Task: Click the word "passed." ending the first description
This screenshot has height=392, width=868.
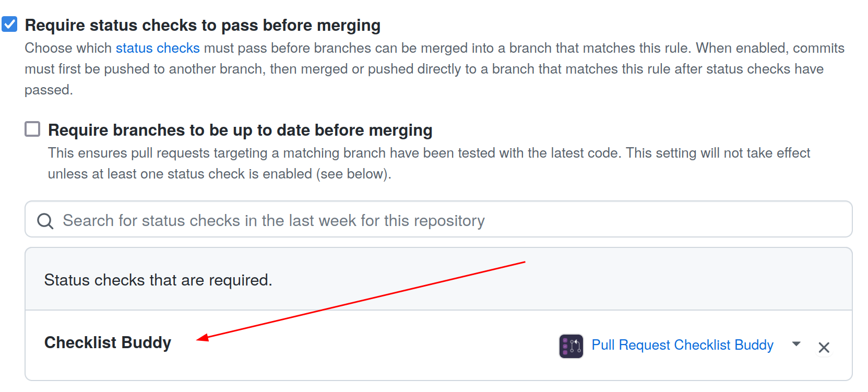Action: click(x=49, y=90)
